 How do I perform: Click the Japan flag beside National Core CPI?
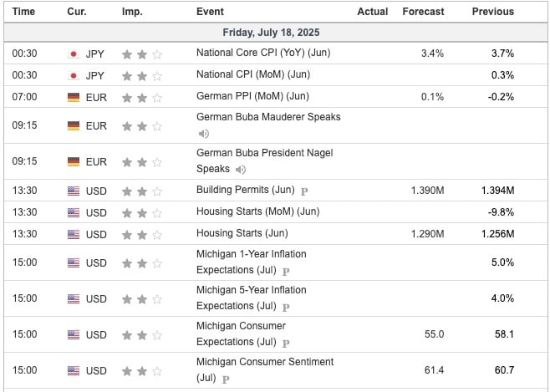tap(74, 54)
